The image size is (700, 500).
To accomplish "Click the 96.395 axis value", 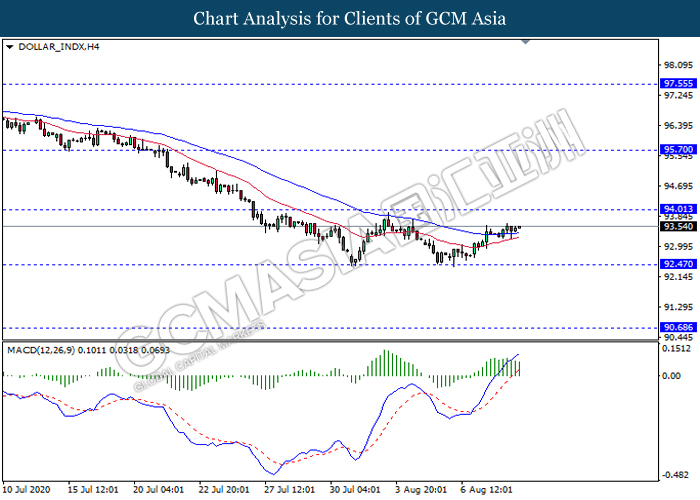I will point(679,126).
